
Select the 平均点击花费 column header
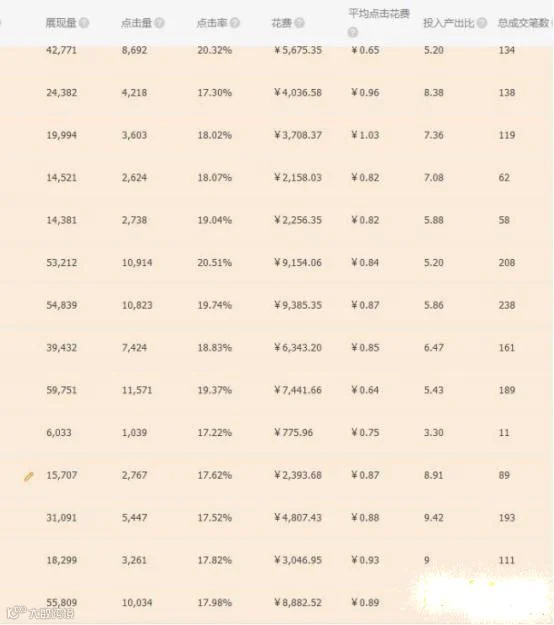coord(379,14)
